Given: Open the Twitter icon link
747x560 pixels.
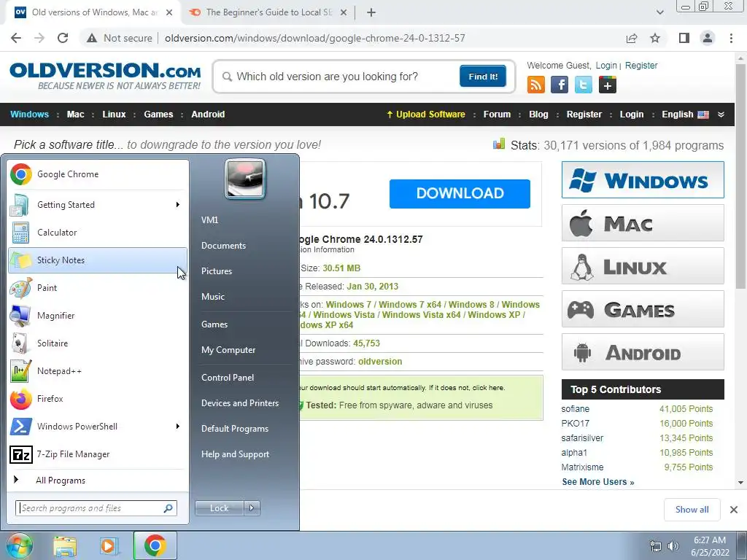Looking at the screenshot, I should click(x=583, y=85).
